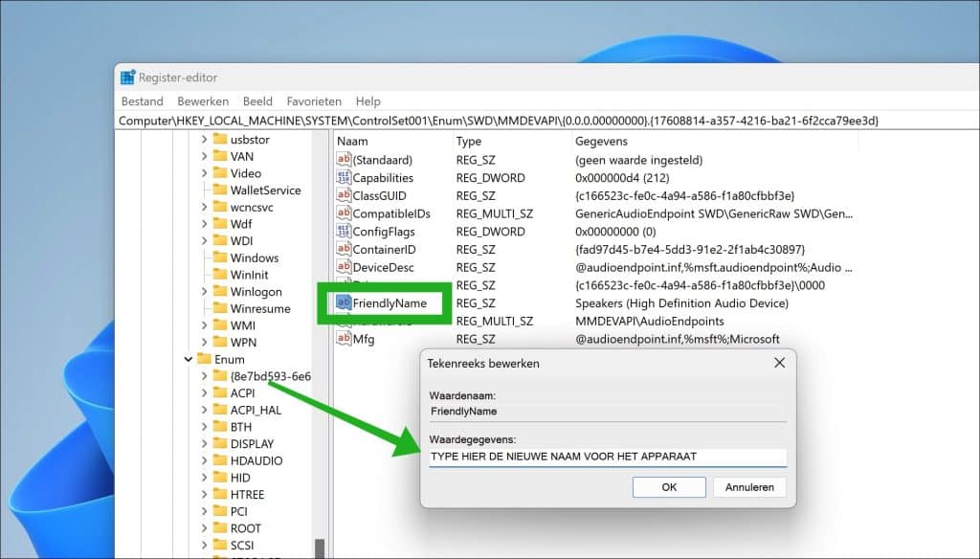Click the DeviceDesc string value icon

(x=344, y=267)
